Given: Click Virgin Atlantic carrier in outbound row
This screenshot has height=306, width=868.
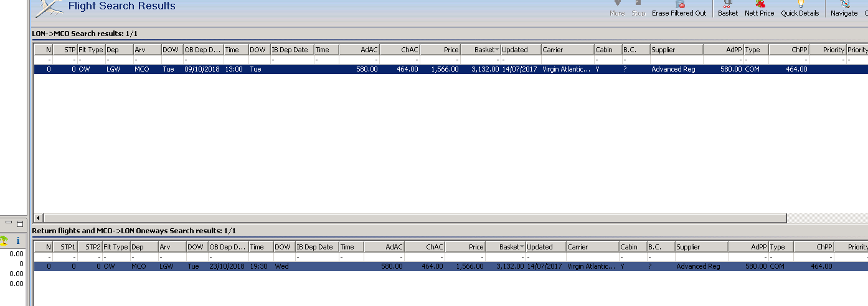Looking at the screenshot, I should point(567,70).
